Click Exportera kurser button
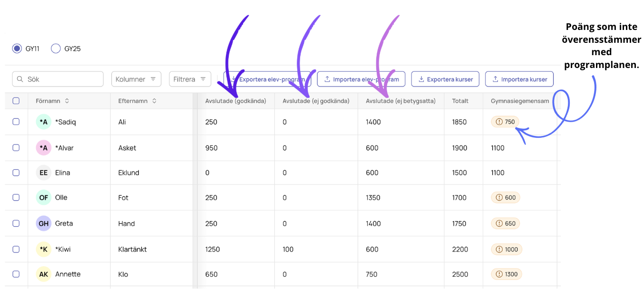This screenshot has width=644, height=290. (445, 79)
